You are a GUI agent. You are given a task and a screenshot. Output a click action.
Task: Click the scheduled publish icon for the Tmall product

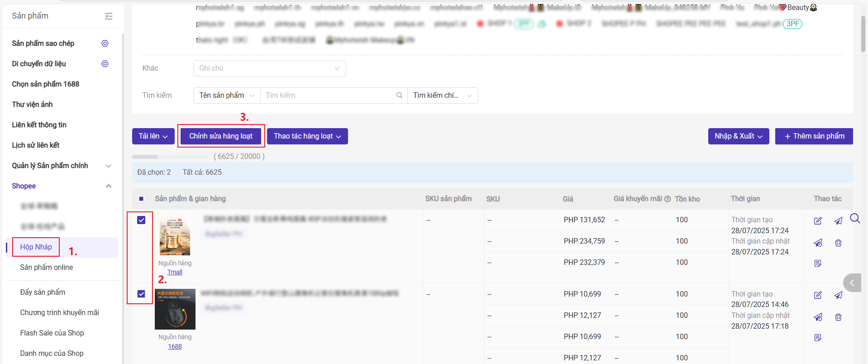818,243
